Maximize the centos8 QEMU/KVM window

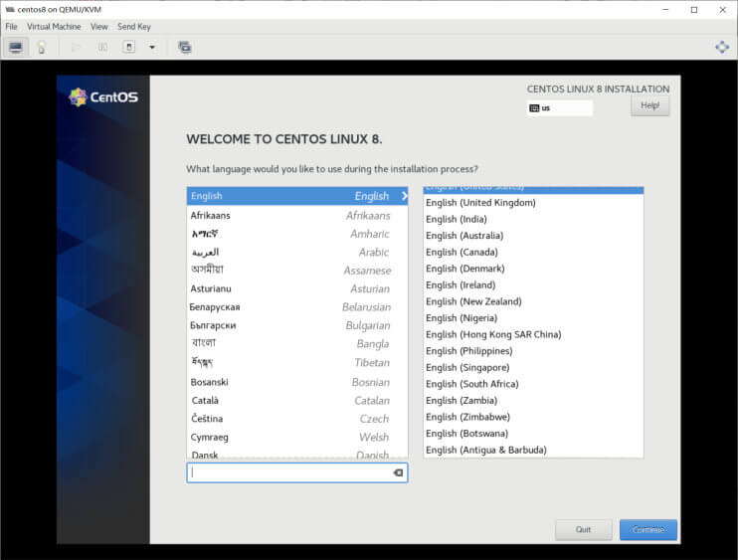[694, 9]
